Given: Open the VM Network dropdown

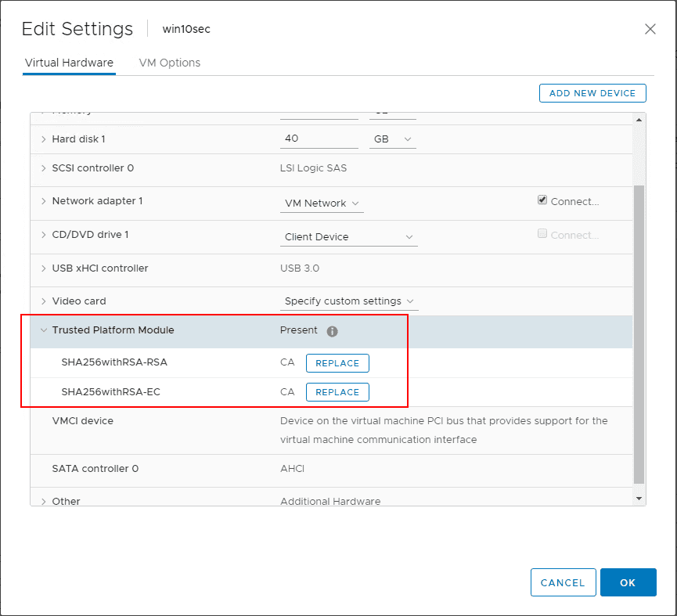Looking at the screenshot, I should (322, 204).
